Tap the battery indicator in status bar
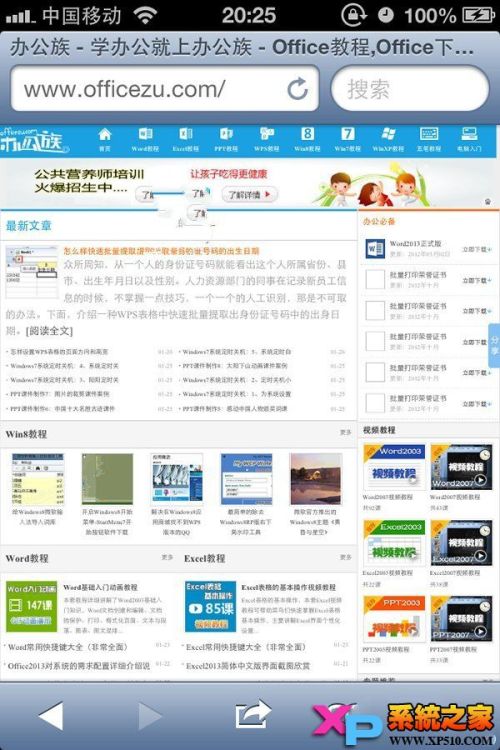The height and width of the screenshot is (750, 500). [478, 15]
